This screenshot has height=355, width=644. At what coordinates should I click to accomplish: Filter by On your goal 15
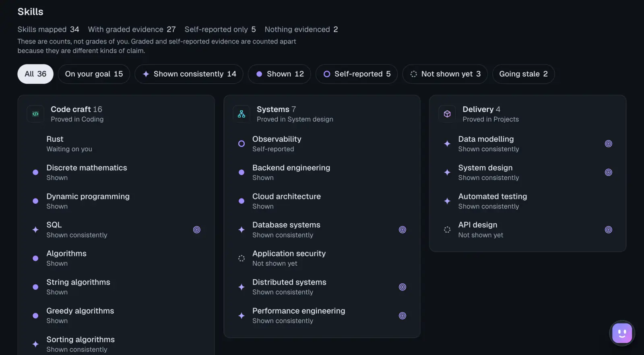tap(94, 74)
